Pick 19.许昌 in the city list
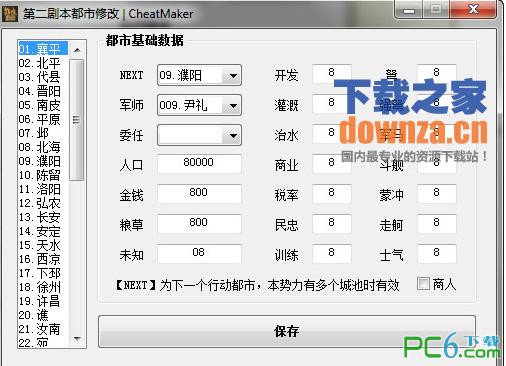 coord(40,301)
